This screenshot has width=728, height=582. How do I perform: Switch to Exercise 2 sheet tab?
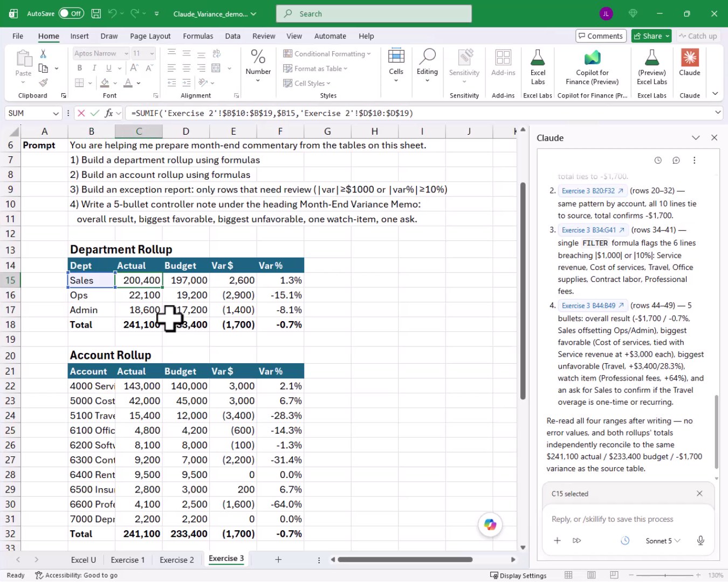pyautogui.click(x=177, y=560)
